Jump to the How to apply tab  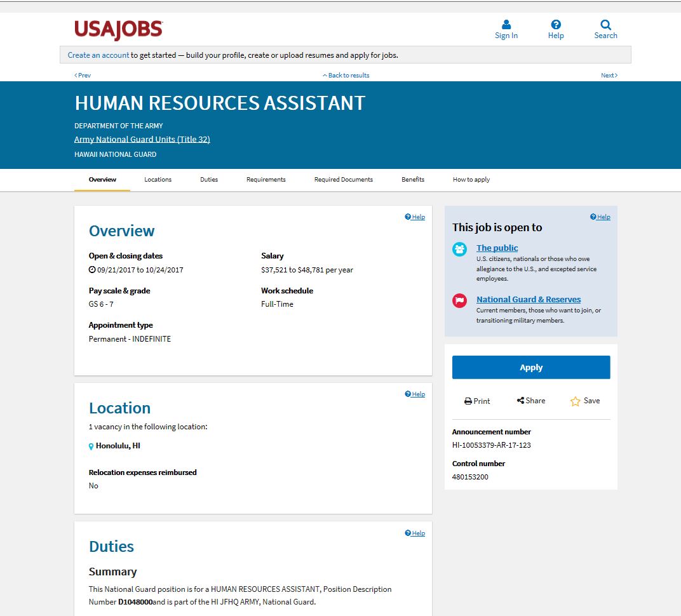click(x=471, y=180)
